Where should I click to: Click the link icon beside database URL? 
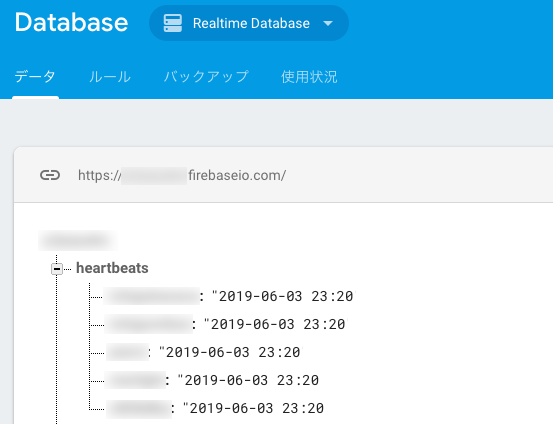50,175
